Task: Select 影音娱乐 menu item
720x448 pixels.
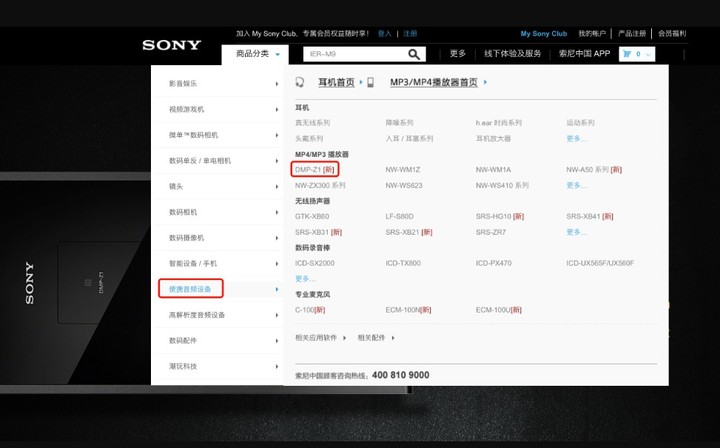Action: click(183, 84)
